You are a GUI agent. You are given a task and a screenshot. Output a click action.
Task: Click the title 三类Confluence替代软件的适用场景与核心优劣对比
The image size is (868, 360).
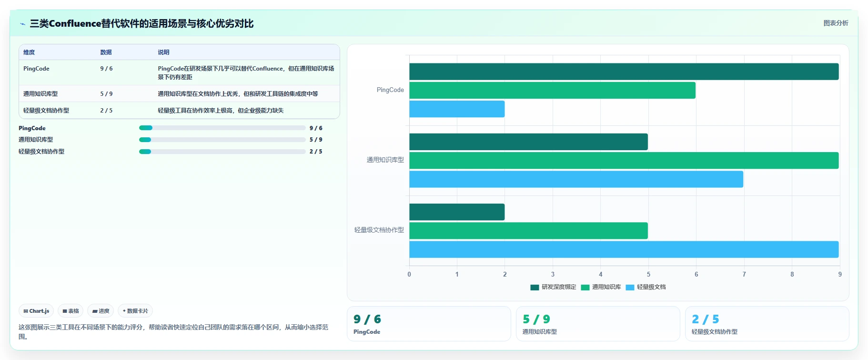point(141,23)
